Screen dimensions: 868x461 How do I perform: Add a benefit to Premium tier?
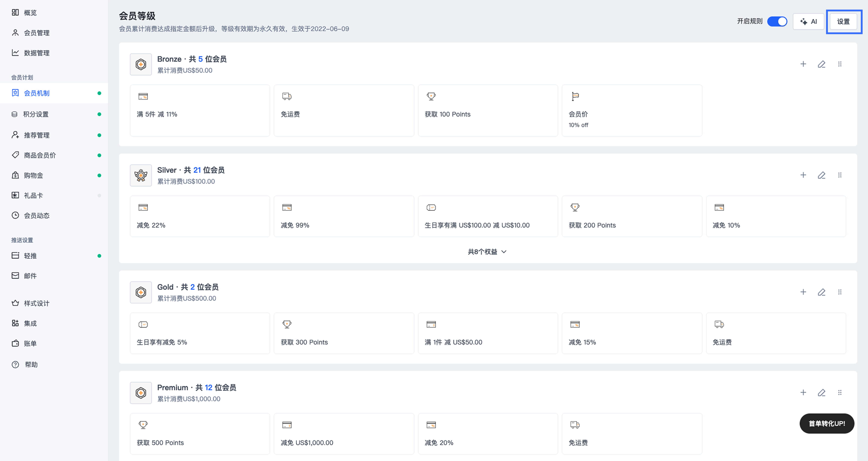(803, 393)
